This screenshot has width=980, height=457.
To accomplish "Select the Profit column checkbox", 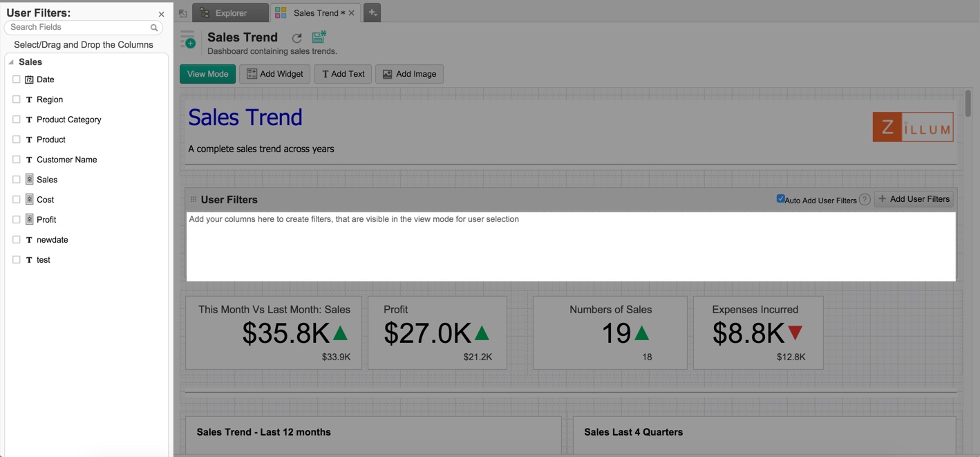I will tap(17, 220).
